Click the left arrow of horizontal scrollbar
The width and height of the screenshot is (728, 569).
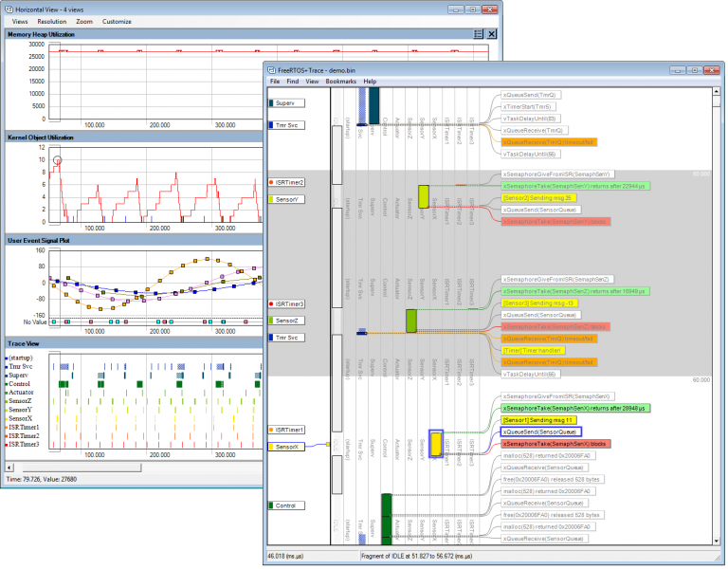coord(9,468)
